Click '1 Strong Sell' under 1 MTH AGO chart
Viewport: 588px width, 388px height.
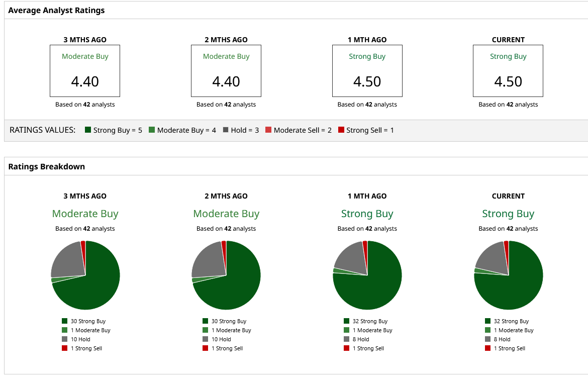click(x=364, y=348)
